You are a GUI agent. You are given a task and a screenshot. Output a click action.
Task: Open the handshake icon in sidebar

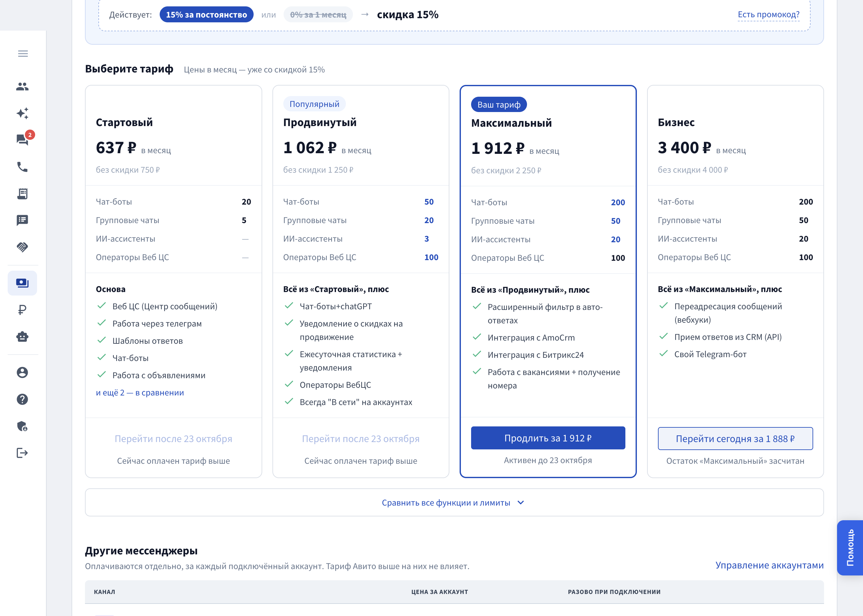[x=22, y=247]
